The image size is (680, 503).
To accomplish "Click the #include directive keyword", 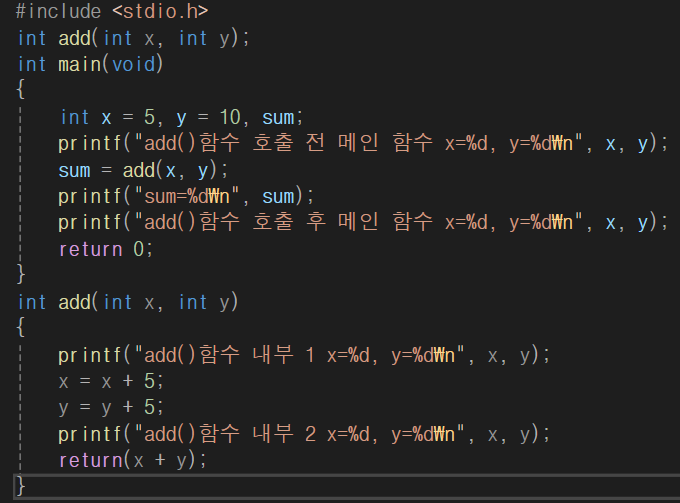I will (59, 12).
